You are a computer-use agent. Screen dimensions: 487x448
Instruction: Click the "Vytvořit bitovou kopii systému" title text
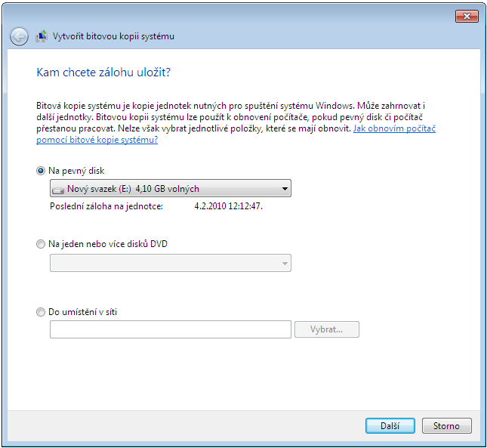coord(114,36)
